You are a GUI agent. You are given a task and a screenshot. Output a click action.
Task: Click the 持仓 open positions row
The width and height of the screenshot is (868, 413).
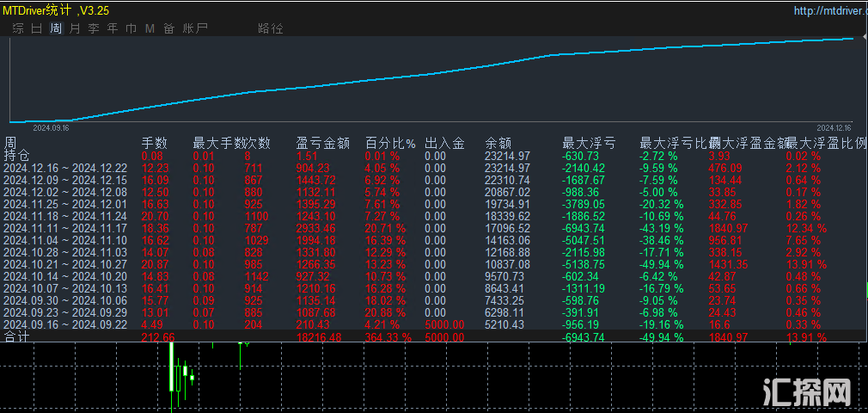16,156
